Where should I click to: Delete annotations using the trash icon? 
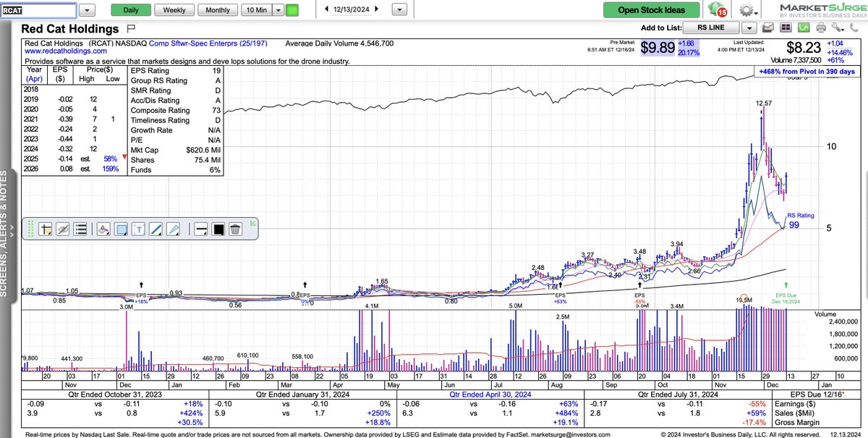pos(237,229)
